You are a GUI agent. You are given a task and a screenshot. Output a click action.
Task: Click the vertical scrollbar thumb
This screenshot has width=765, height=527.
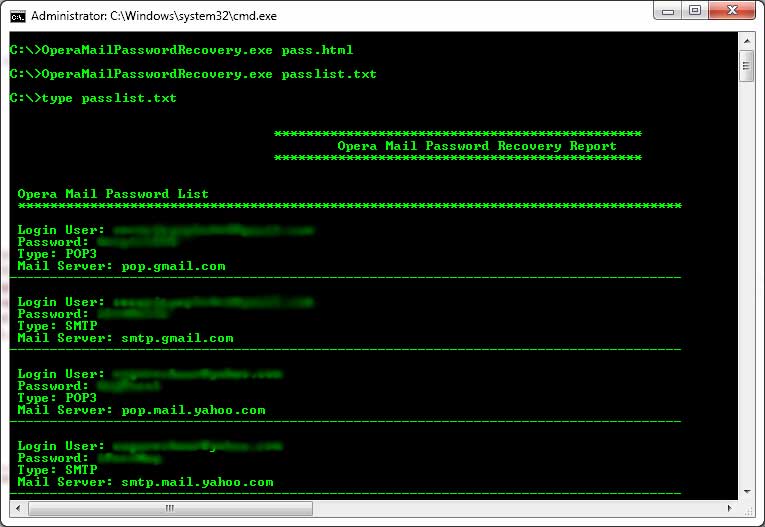[x=746, y=67]
